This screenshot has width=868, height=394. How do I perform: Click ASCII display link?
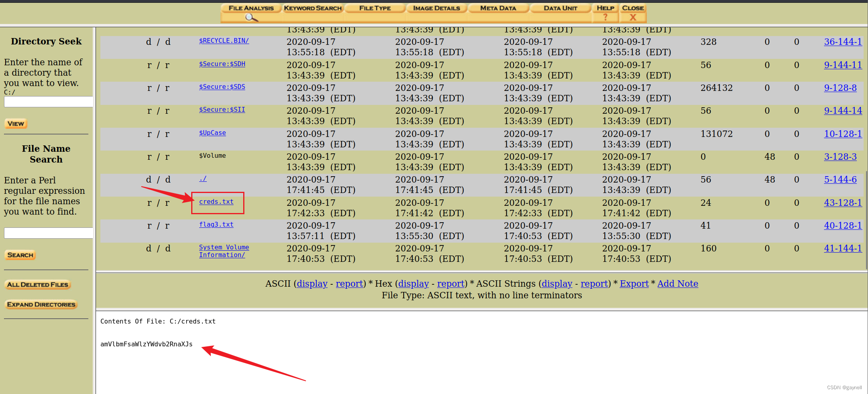[312, 284]
